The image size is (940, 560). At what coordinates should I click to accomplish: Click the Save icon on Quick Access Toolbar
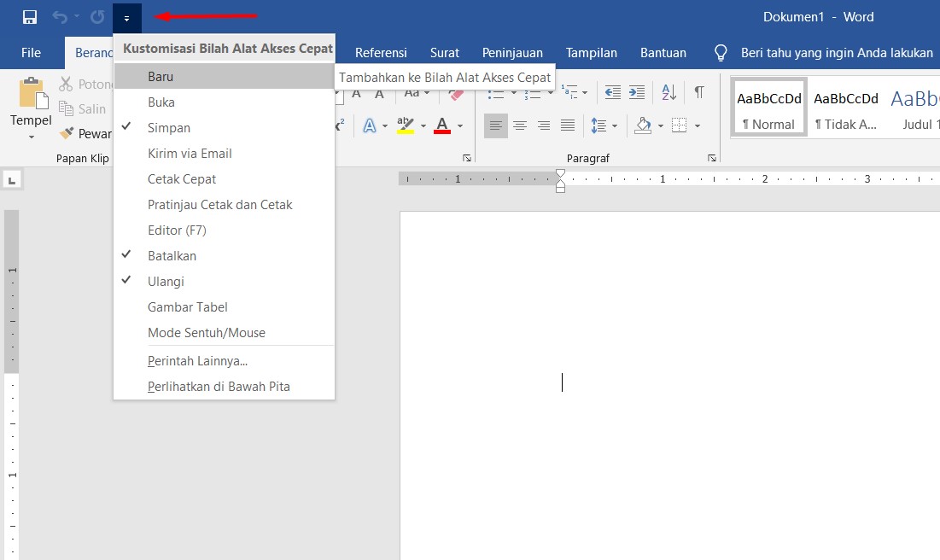29,16
